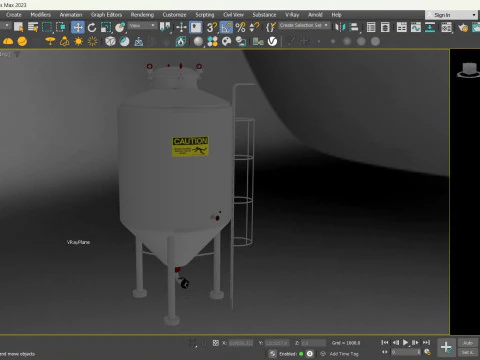
Task: Toggle the Spinner Snap button
Action: tap(254, 27)
